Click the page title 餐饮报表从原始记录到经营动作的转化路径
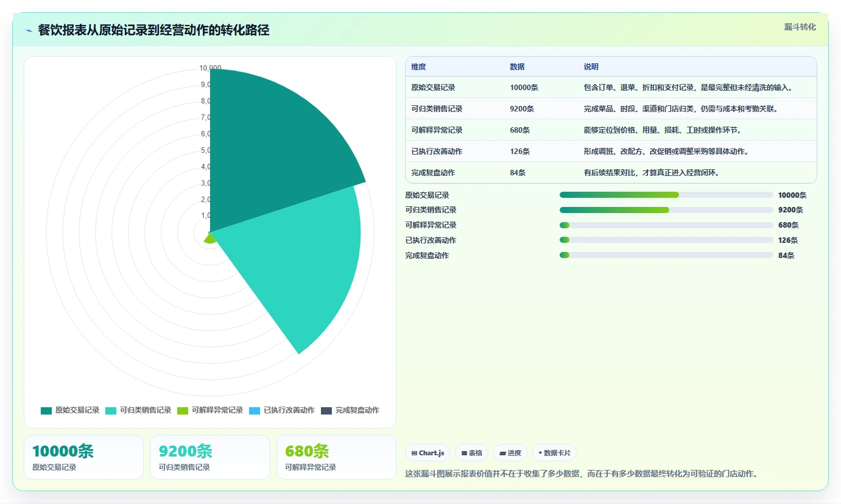 pyautogui.click(x=153, y=30)
